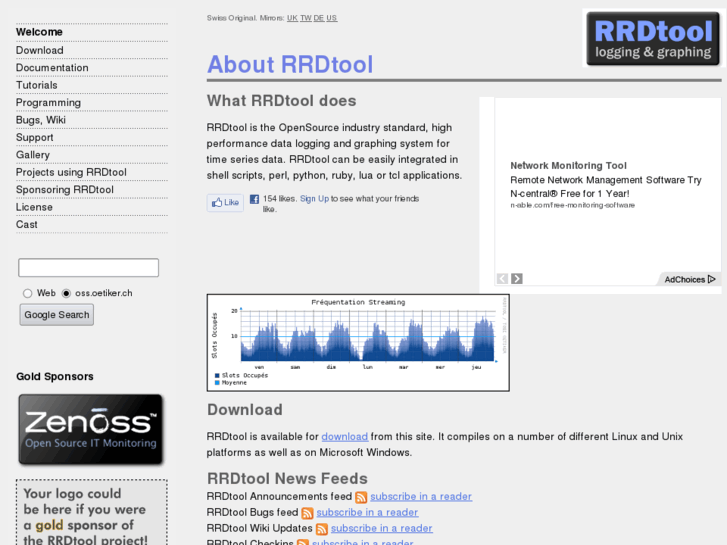Open Bugs, Wiki sidebar link

point(41,120)
